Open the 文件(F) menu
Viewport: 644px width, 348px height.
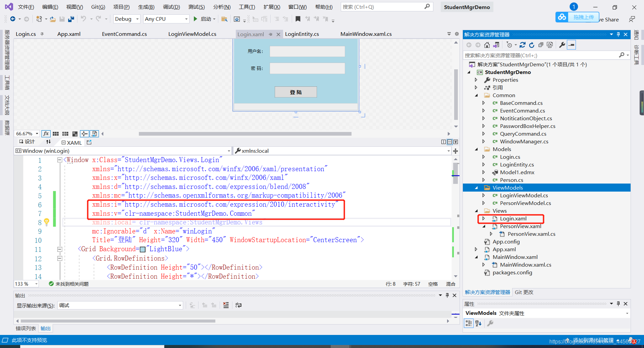click(26, 7)
